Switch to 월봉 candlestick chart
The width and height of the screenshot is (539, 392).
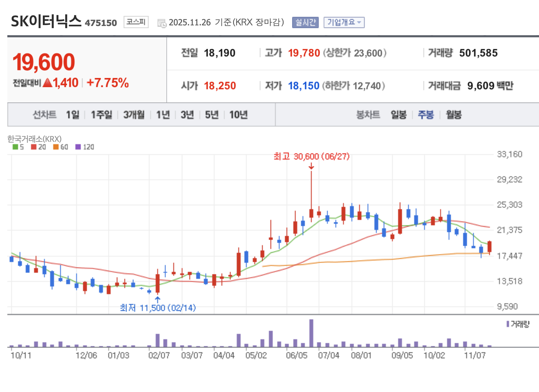tap(454, 115)
